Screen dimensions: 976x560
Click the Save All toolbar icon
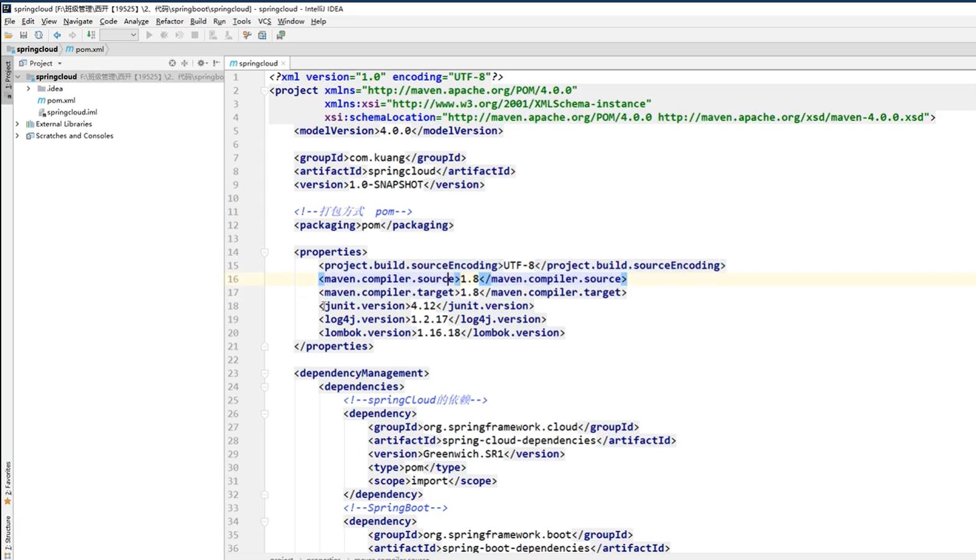click(24, 35)
